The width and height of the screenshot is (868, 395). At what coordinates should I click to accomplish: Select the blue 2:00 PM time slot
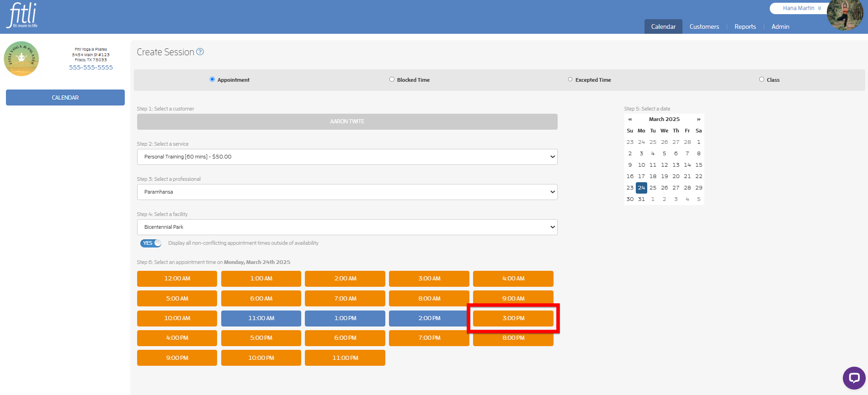[x=429, y=318]
